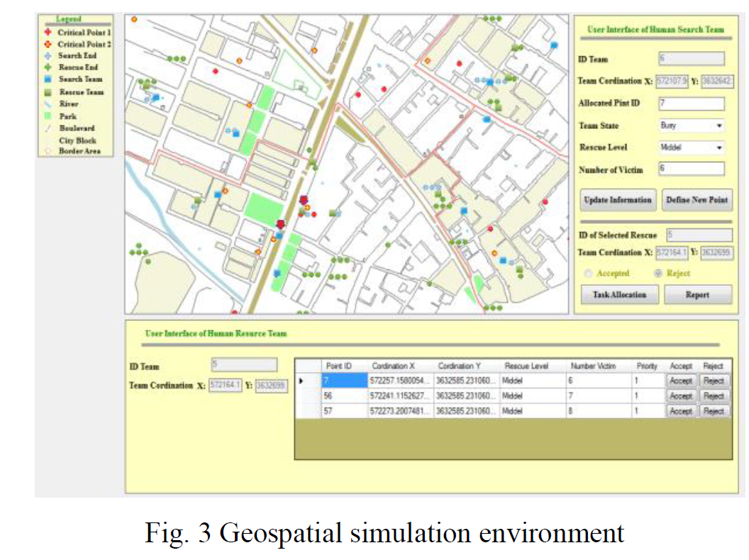Click the Define New Point button
Image resolution: width=749 pixels, height=560 pixels.
tap(697, 200)
